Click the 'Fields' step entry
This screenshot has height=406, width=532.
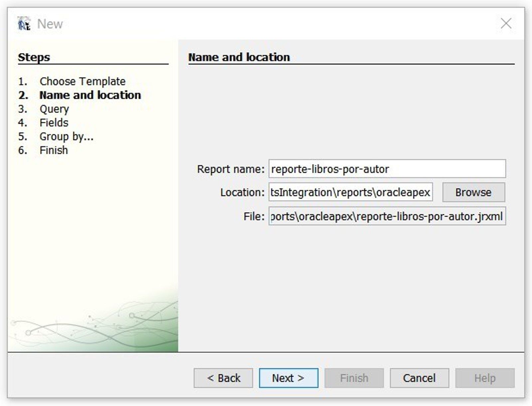coord(54,123)
